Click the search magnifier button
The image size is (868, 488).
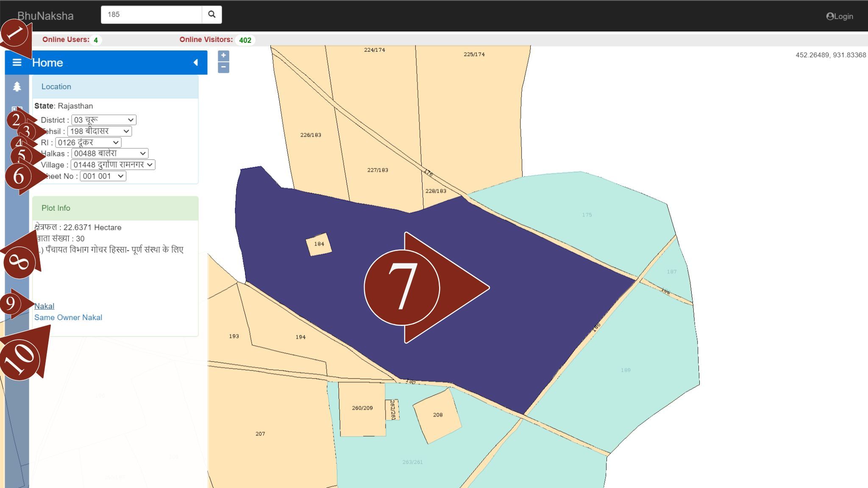coord(212,15)
